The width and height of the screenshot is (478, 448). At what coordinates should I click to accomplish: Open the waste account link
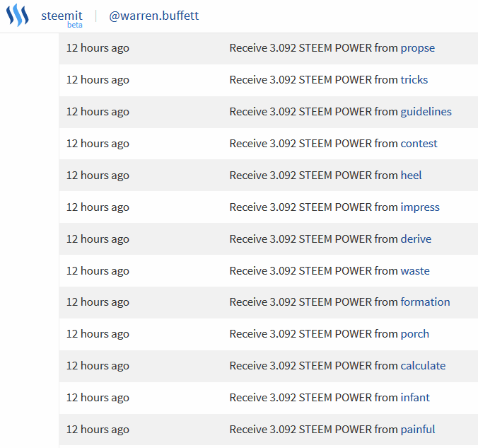pos(415,271)
